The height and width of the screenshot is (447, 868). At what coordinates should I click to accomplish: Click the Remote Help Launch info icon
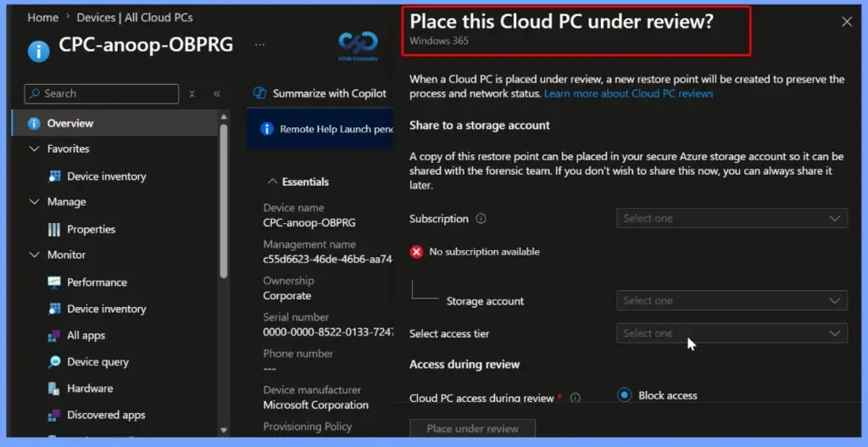[x=267, y=129]
